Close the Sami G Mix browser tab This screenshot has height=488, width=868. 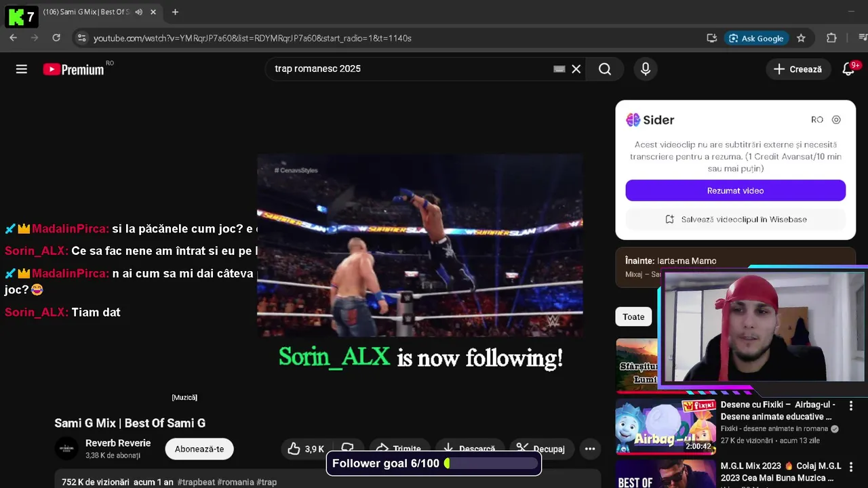pyautogui.click(x=153, y=12)
